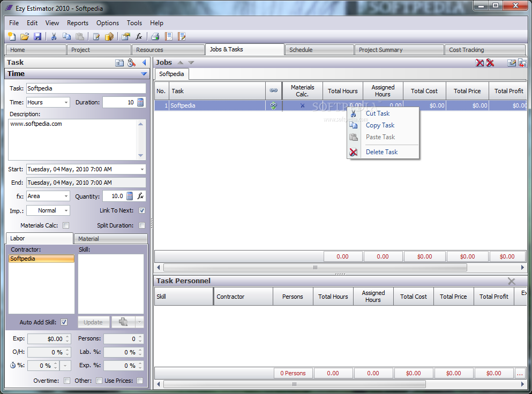The width and height of the screenshot is (532, 394).
Task: Open the Reports menu
Action: coord(77,23)
